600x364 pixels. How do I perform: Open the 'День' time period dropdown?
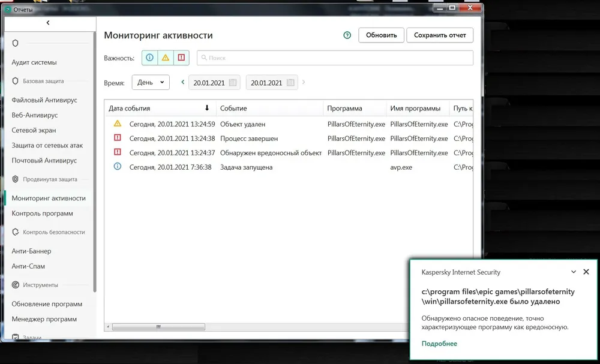click(151, 83)
